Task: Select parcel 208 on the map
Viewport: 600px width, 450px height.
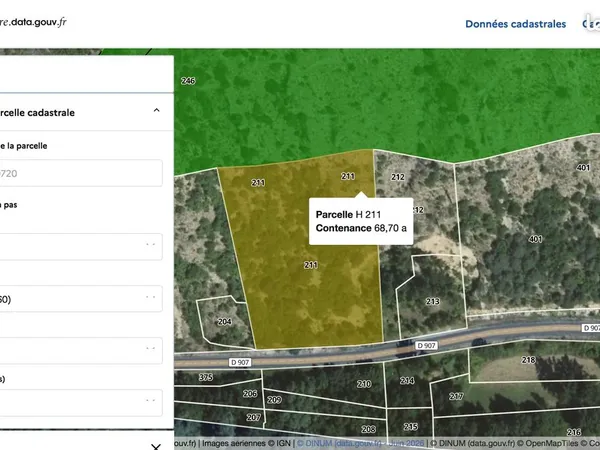Action: (x=368, y=429)
